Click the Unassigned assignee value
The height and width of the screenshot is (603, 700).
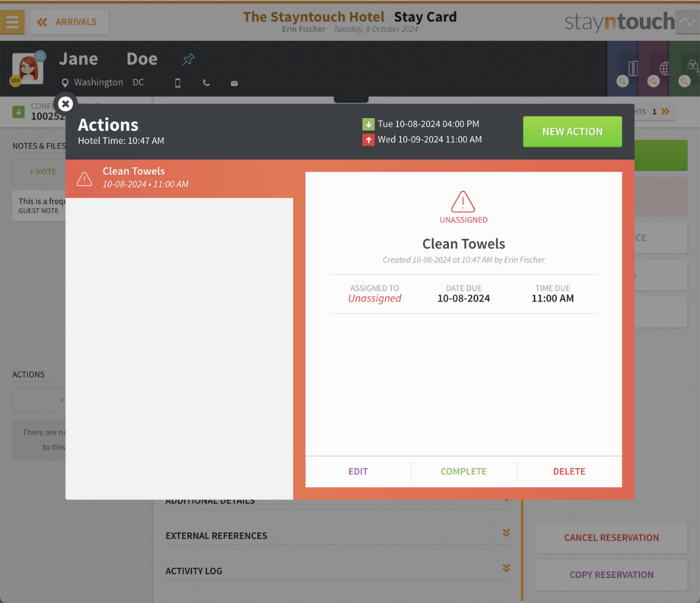(x=374, y=298)
